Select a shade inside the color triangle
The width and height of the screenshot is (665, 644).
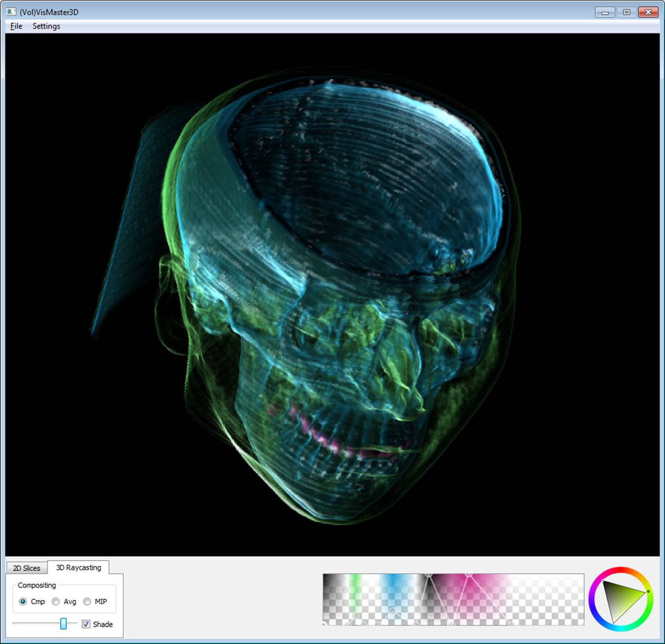point(621,601)
